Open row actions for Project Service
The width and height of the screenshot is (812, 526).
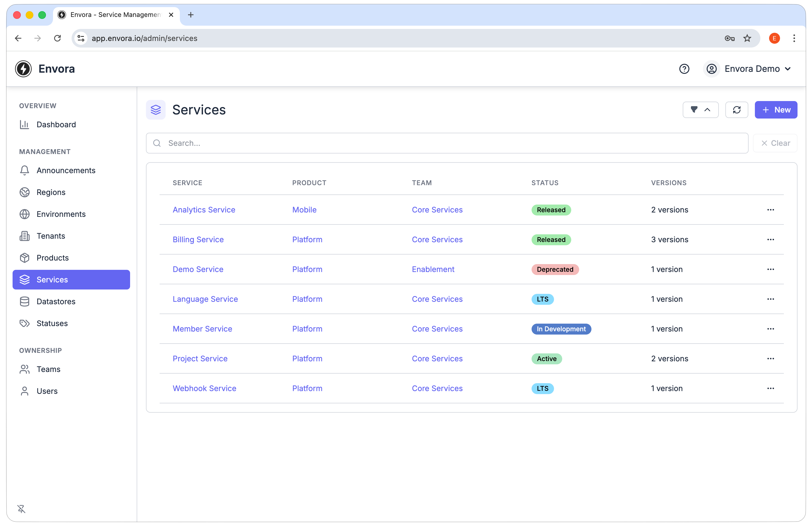[x=770, y=359]
